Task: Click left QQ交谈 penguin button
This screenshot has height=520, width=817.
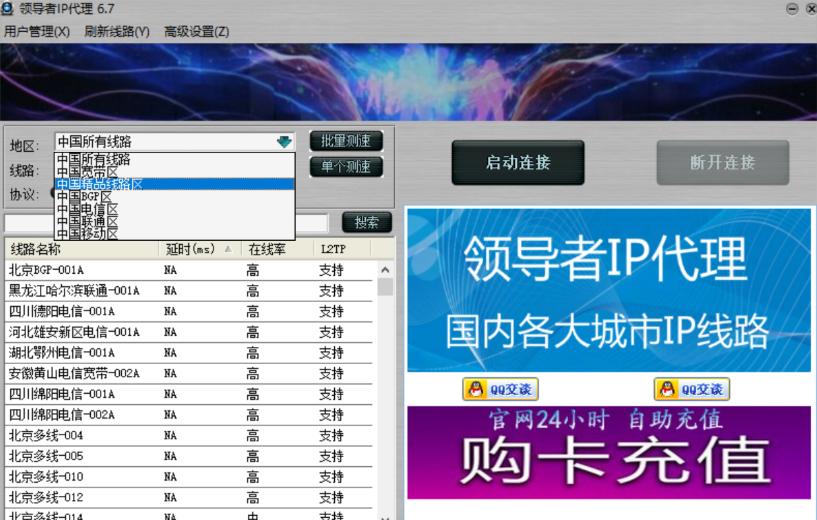Action: click(x=500, y=389)
